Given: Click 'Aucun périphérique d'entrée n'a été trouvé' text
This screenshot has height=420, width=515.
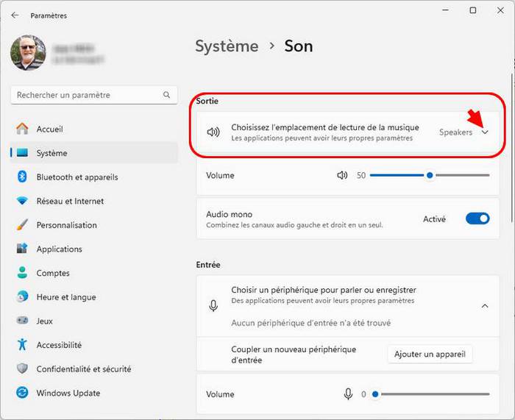Looking at the screenshot, I should click(x=310, y=323).
